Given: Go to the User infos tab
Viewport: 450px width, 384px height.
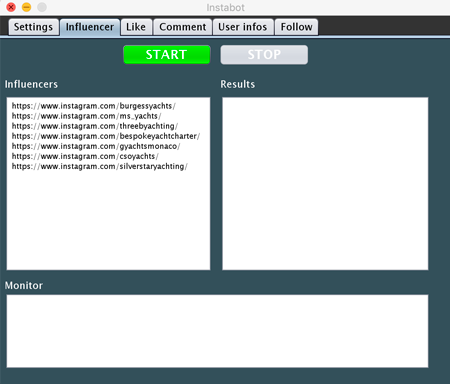Looking at the screenshot, I should [x=243, y=27].
